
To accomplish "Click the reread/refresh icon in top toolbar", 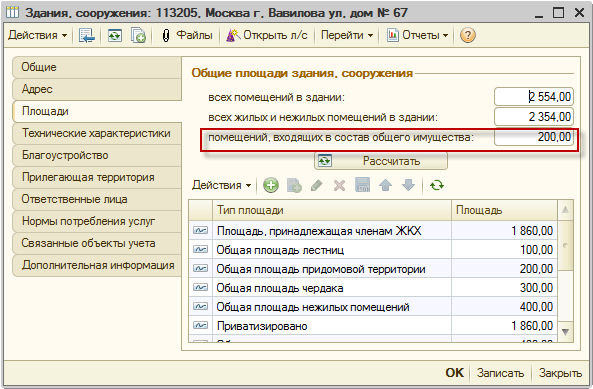I will [x=115, y=36].
